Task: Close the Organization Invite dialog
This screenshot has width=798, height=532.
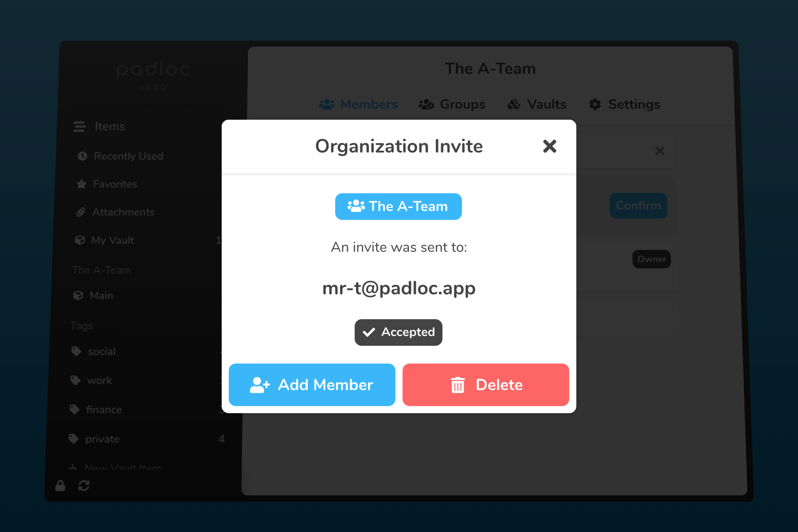Action: [549, 146]
